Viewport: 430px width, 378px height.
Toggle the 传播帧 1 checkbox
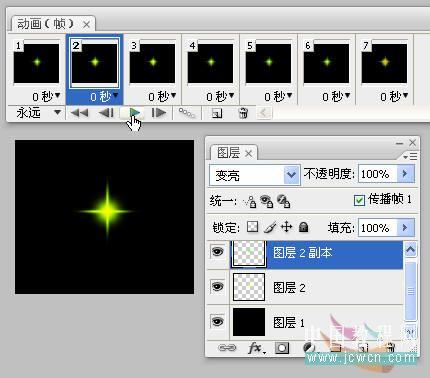click(x=359, y=200)
